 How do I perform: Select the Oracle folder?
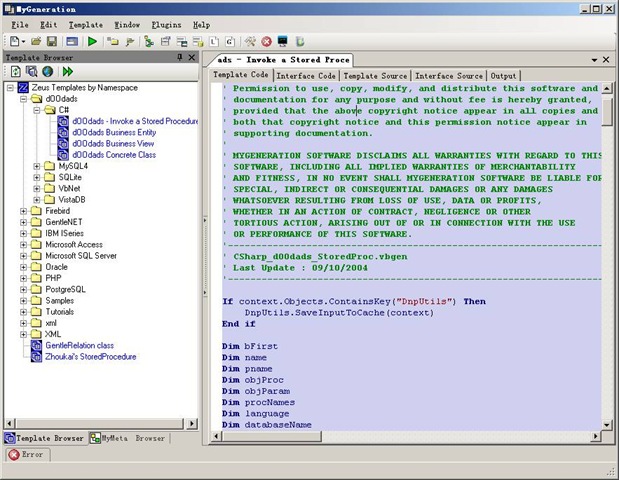[x=56, y=267]
